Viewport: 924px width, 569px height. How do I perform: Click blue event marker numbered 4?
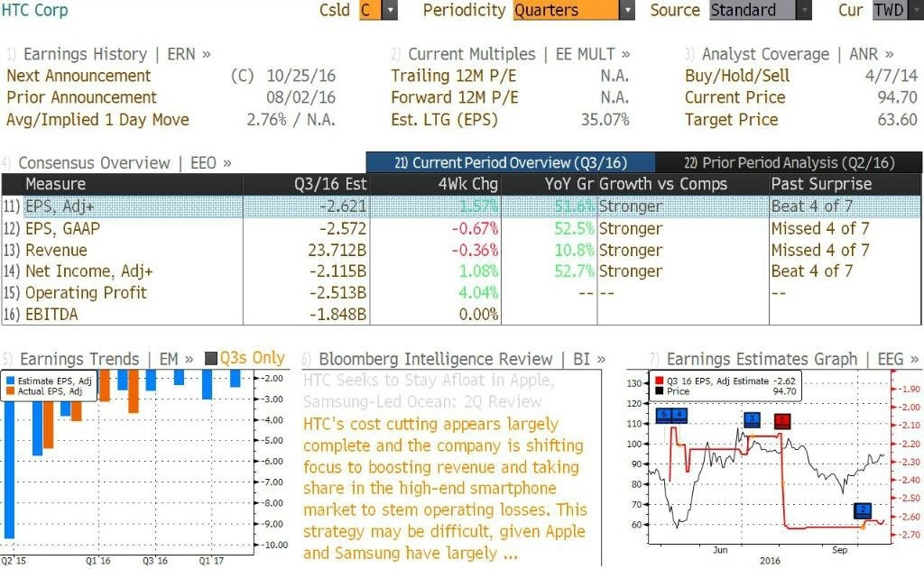(679, 415)
